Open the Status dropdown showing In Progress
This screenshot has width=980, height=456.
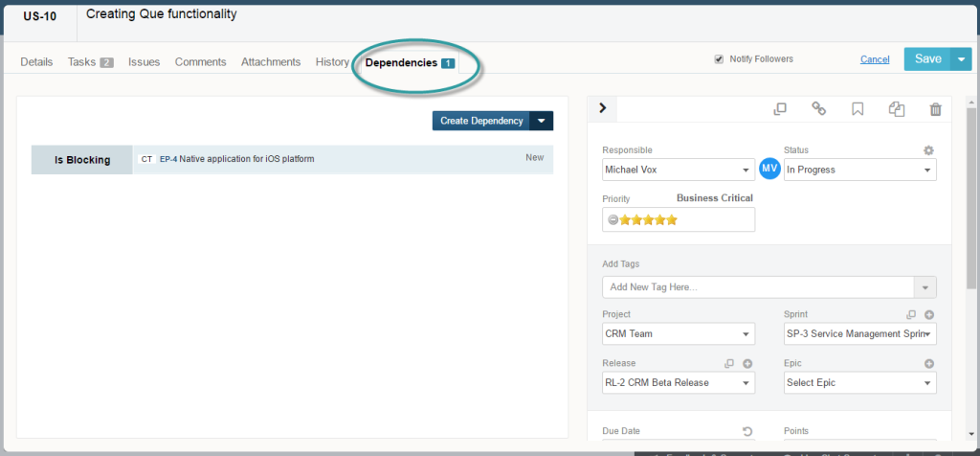pos(859,171)
